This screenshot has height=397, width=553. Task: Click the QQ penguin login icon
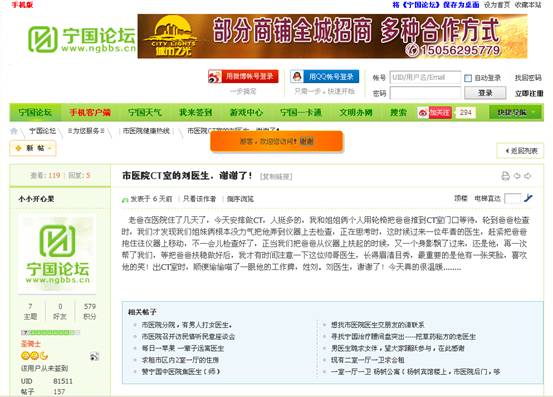pyautogui.click(x=297, y=77)
